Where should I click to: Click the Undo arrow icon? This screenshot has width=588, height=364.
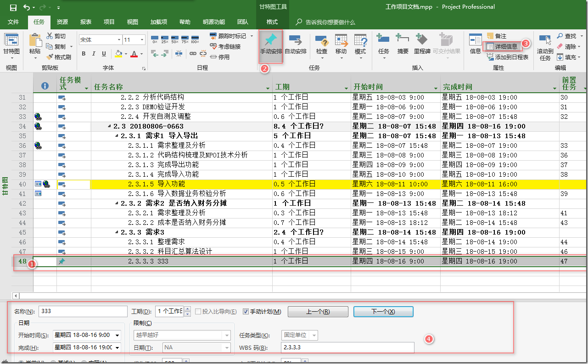(x=26, y=8)
